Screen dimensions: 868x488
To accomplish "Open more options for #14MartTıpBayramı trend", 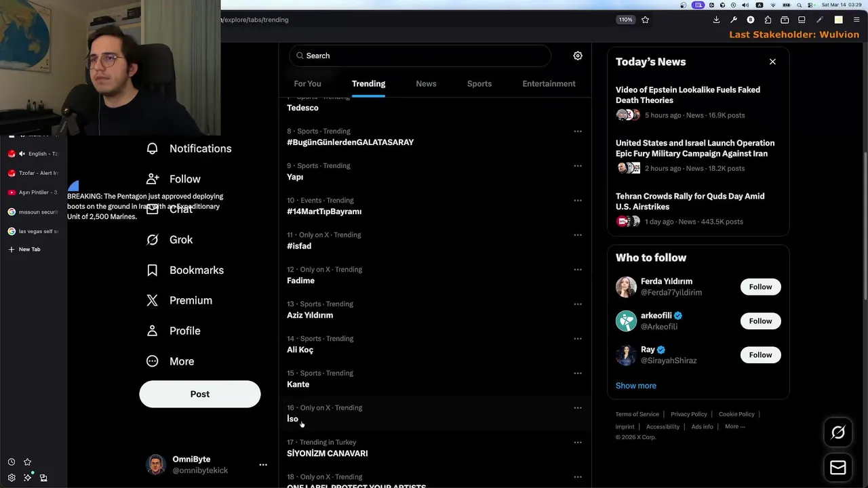I will click(578, 201).
